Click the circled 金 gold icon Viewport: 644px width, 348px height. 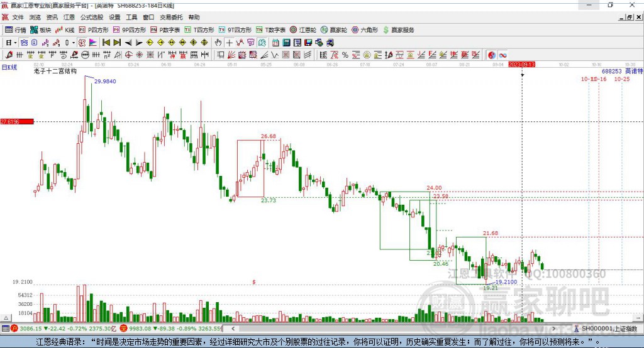pos(367,55)
